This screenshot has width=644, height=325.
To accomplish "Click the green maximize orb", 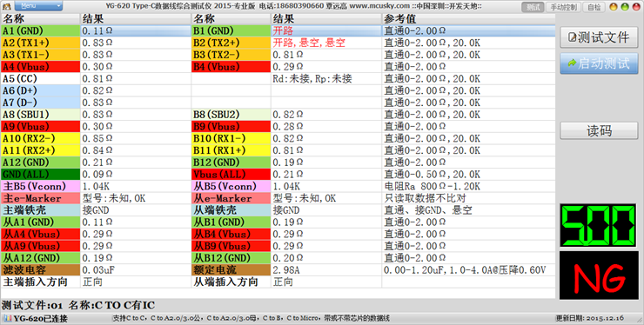I will pos(625,7).
